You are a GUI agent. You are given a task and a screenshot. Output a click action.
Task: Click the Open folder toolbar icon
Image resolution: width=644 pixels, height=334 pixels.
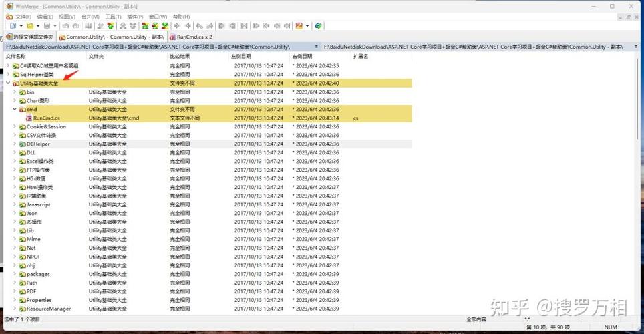pyautogui.click(x=30, y=26)
